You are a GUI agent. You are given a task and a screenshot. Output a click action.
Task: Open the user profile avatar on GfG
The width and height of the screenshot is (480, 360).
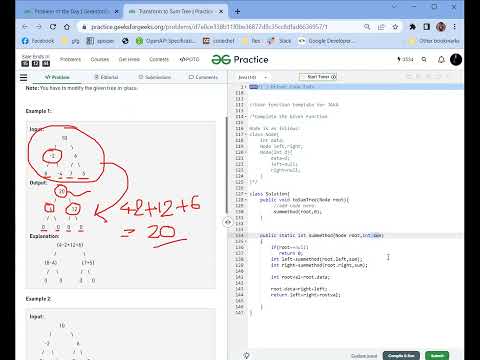point(456,59)
